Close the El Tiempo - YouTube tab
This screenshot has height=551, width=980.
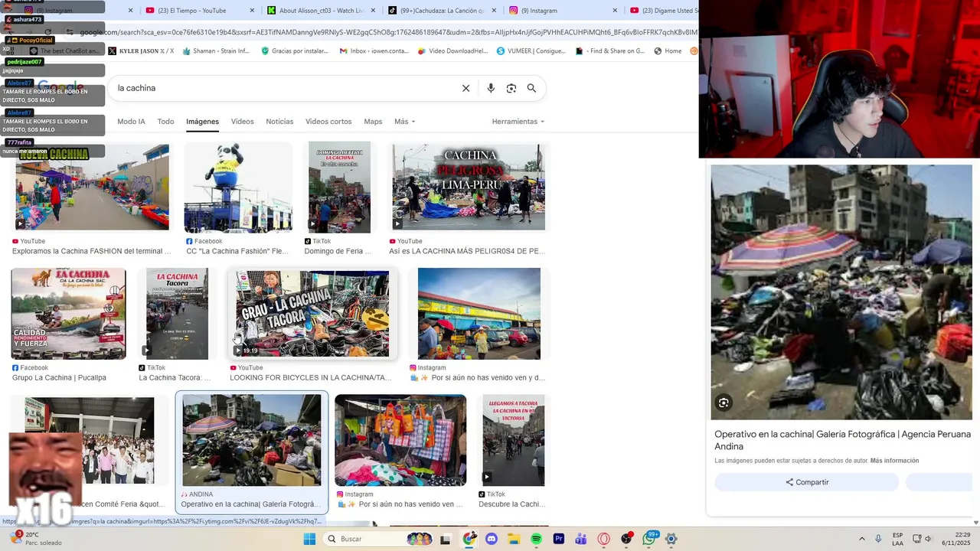(x=252, y=11)
